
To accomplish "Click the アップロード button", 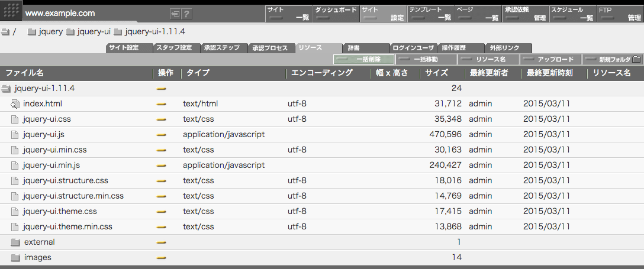I will (550, 59).
